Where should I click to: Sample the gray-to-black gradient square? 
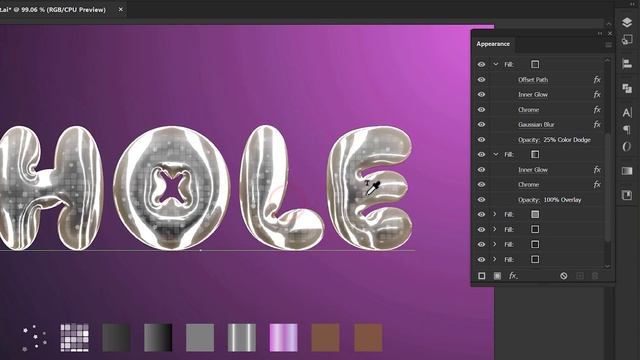click(158, 338)
